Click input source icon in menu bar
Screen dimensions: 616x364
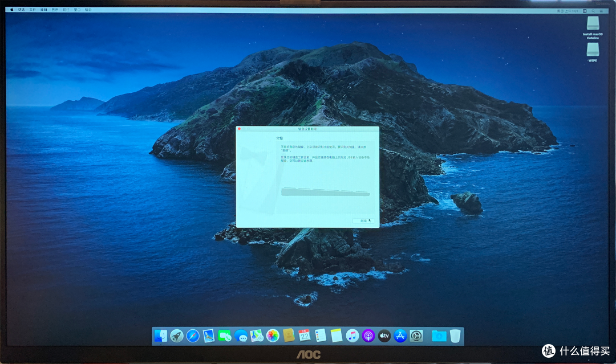[x=585, y=11]
